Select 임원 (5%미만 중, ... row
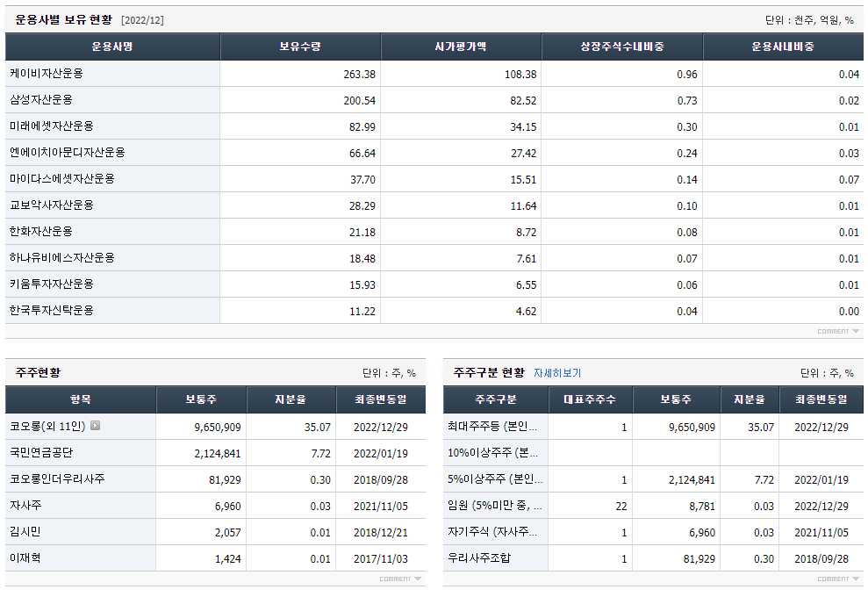Image resolution: width=868 pixels, height=597 pixels. tap(494, 505)
